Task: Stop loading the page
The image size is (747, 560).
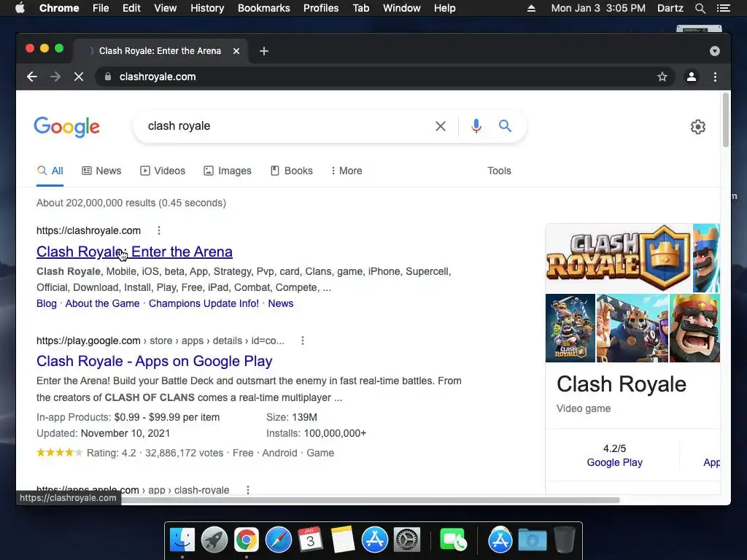Action: 79,77
